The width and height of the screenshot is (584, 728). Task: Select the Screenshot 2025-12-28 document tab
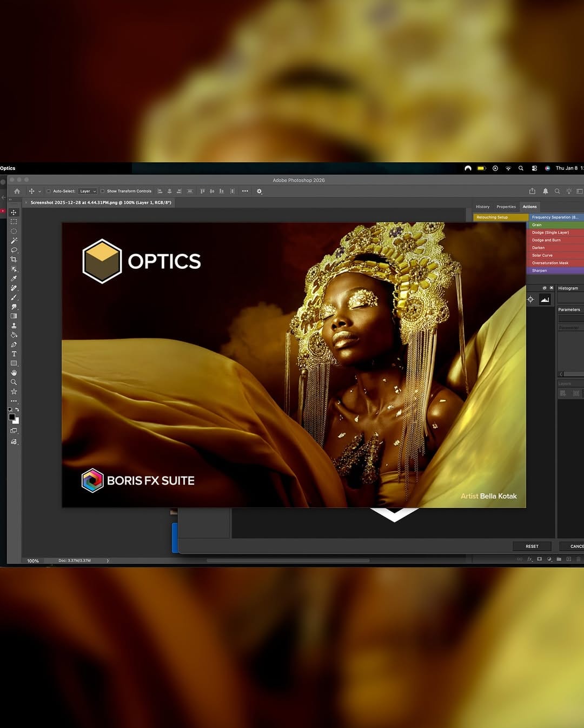click(101, 202)
